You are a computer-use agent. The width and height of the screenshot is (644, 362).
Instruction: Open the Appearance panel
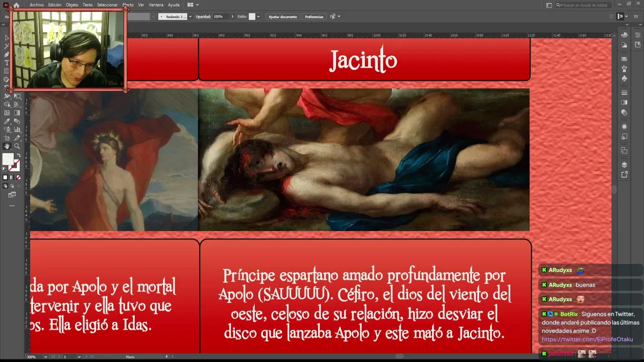pyautogui.click(x=624, y=126)
